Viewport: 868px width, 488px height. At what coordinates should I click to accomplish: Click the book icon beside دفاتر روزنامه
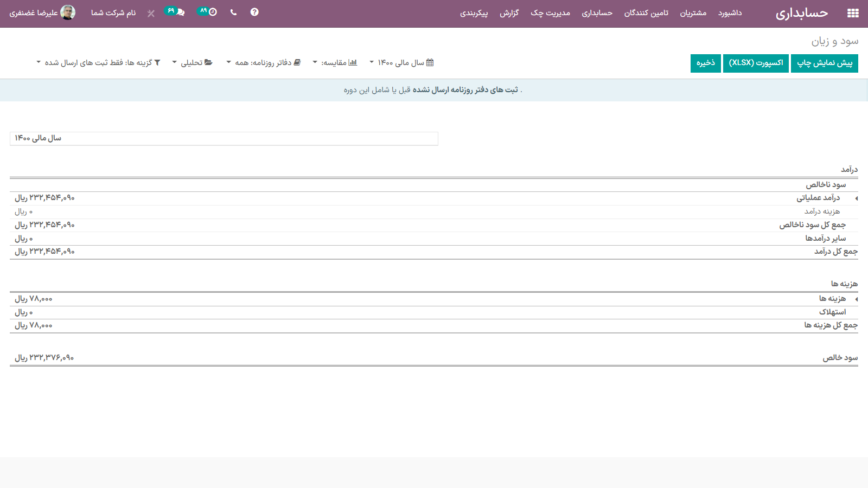[297, 62]
